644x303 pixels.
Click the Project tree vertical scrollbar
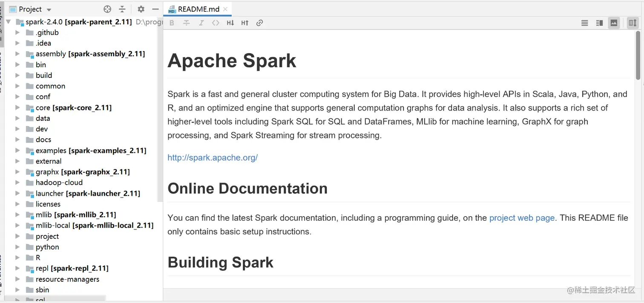point(161,110)
